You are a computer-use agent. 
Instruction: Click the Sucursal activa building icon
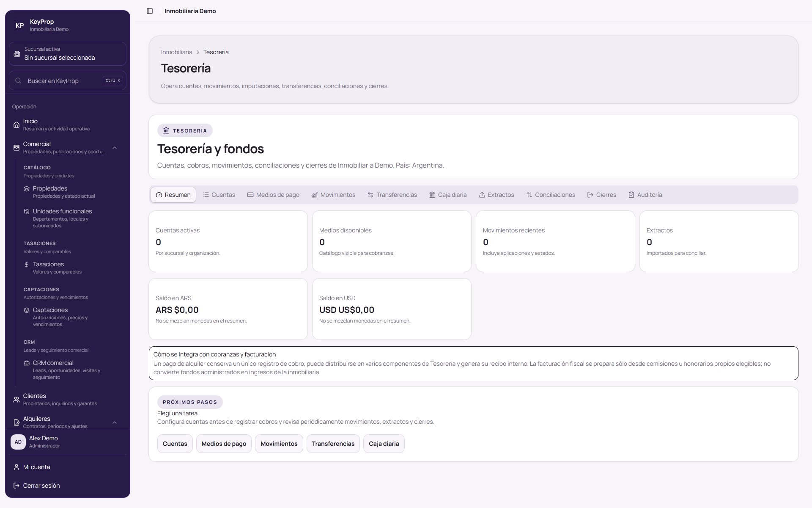(17, 54)
